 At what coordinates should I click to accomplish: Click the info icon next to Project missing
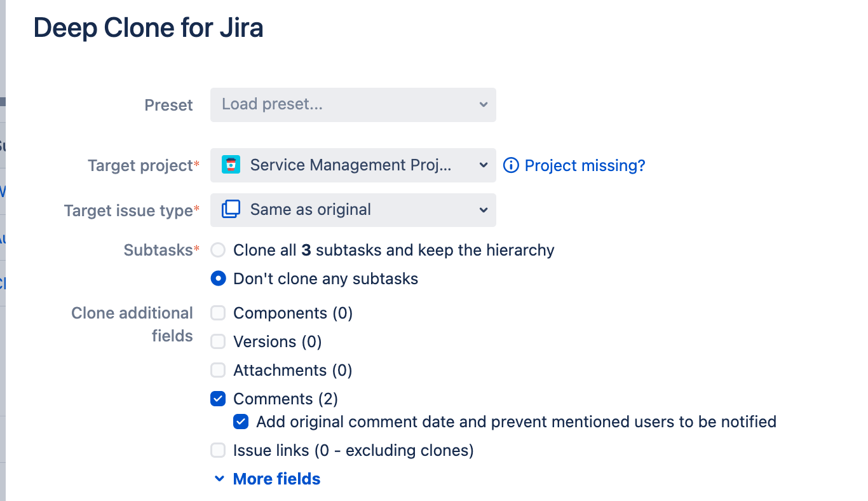click(511, 165)
